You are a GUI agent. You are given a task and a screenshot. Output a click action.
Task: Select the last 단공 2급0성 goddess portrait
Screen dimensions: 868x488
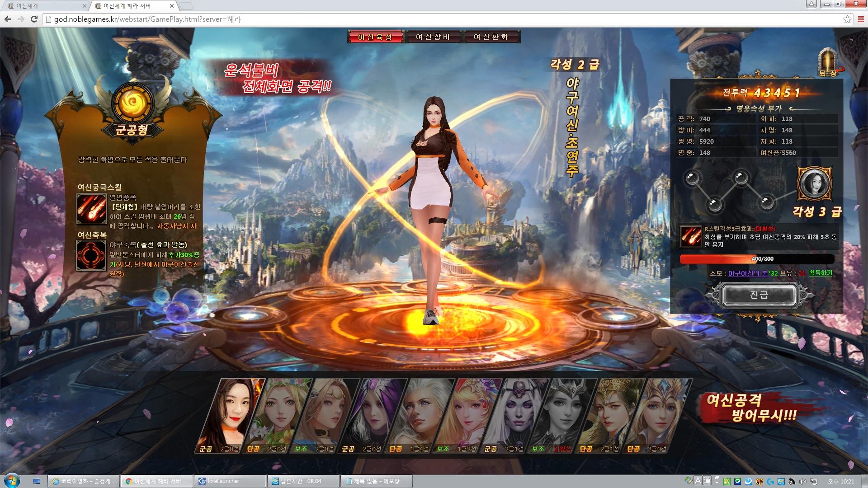point(658,416)
